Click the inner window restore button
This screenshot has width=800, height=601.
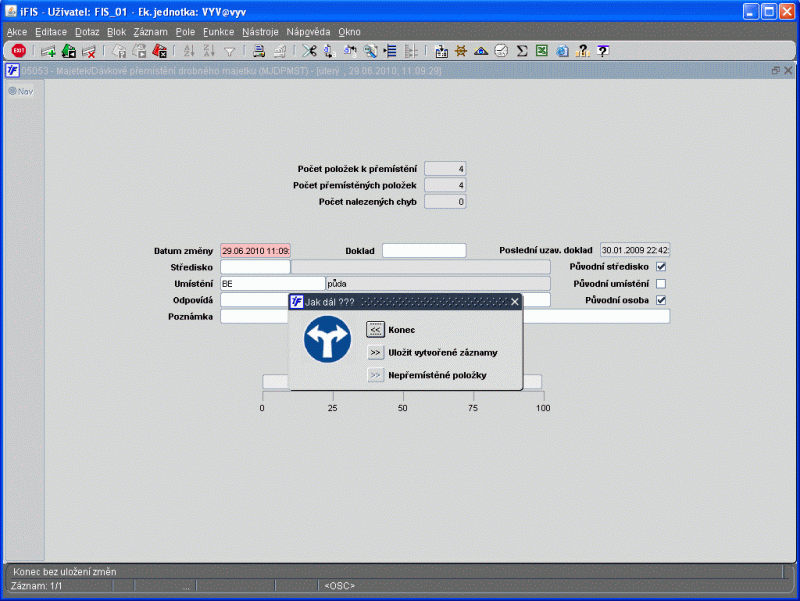click(x=776, y=70)
